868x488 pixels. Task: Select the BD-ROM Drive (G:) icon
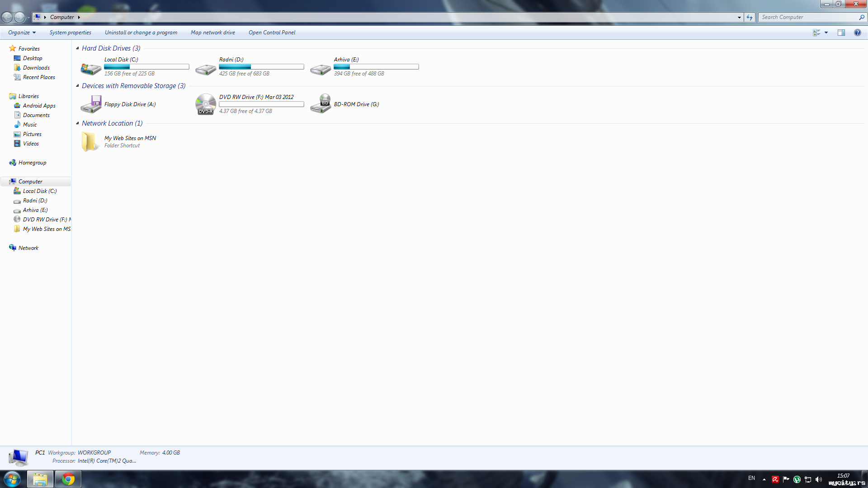321,104
